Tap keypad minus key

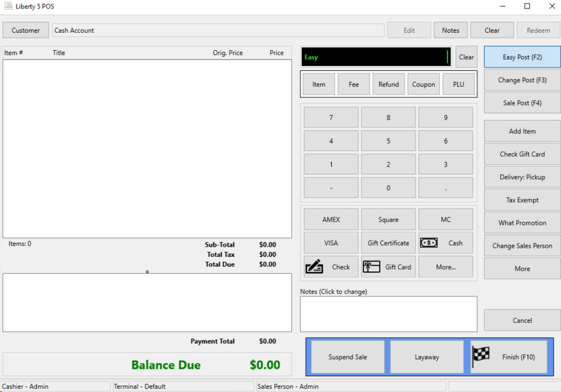(x=331, y=188)
